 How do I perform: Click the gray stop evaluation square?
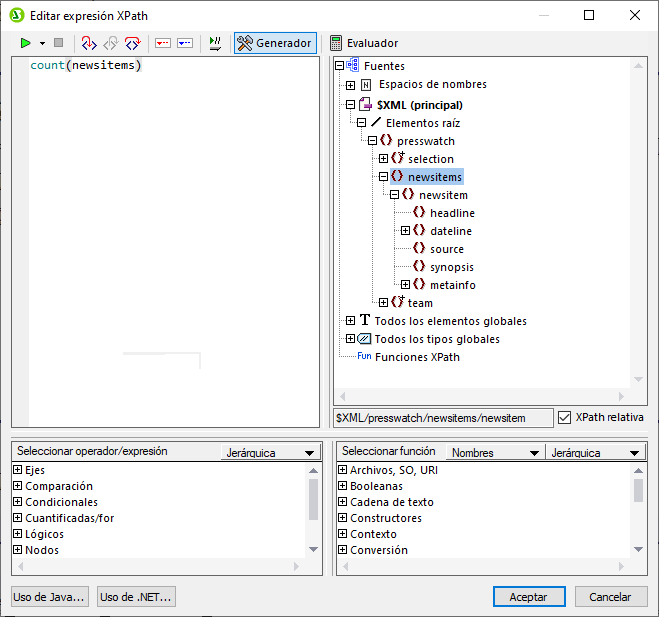[x=58, y=43]
